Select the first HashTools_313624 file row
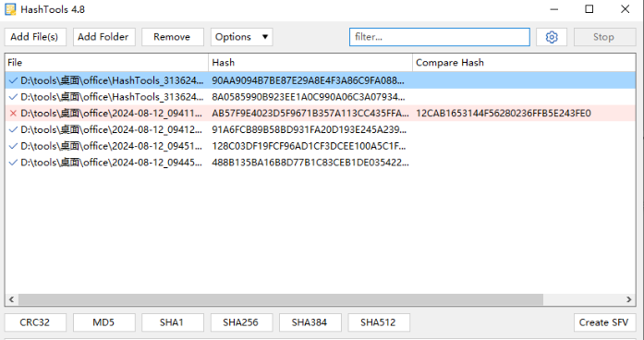This screenshot has width=644, height=340. pos(321,80)
